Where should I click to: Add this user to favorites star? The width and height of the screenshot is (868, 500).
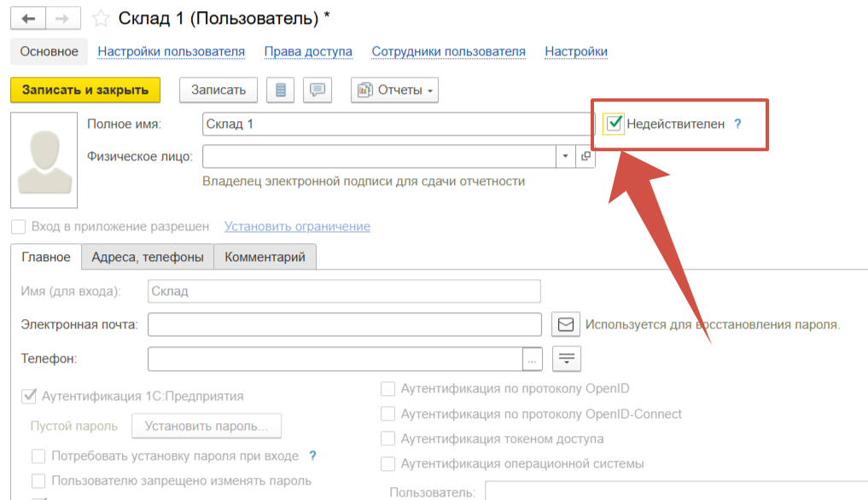[101, 18]
